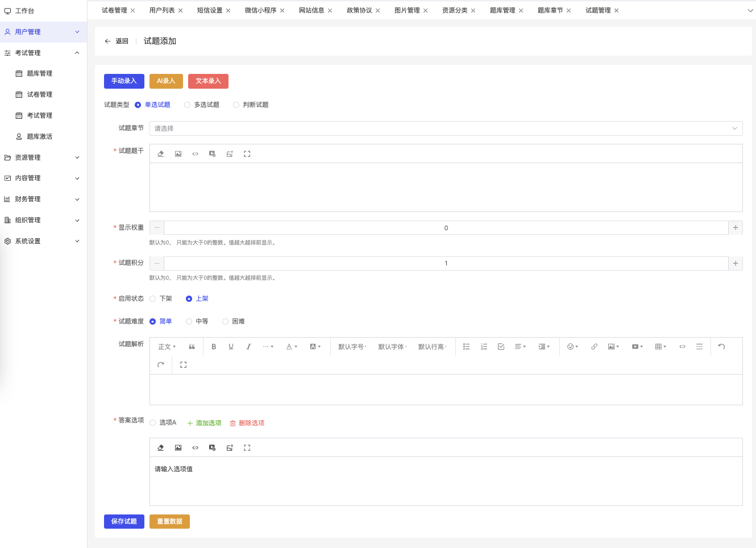Switch to the 题库章节 tab
Screen dimensions: 756x548
tap(550, 10)
